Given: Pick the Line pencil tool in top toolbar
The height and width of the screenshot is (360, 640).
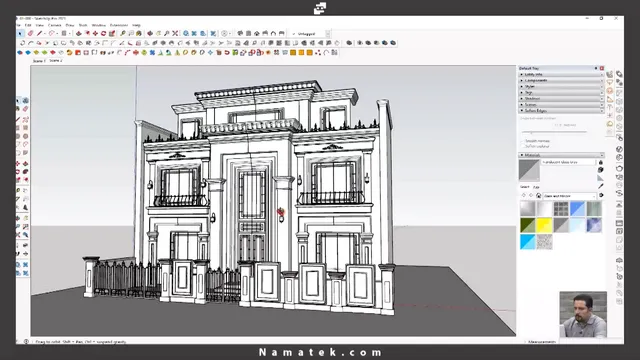Looking at the screenshot, I should (x=40, y=33).
